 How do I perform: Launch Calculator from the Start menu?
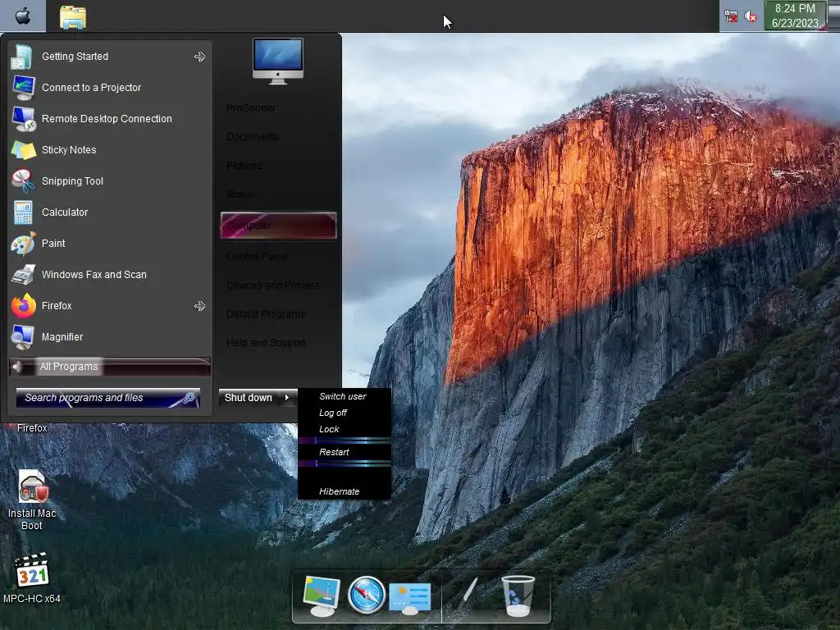point(110,212)
